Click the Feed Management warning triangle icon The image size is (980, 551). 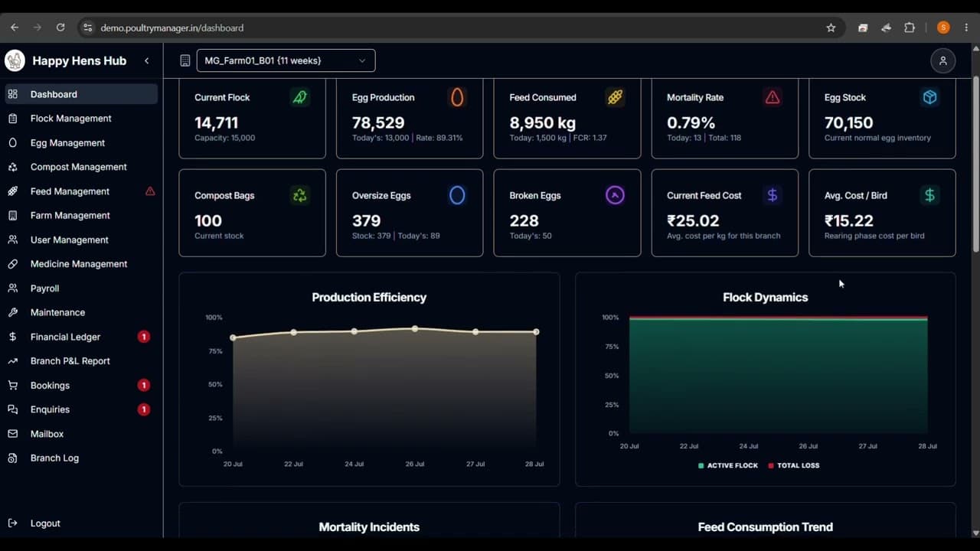150,191
